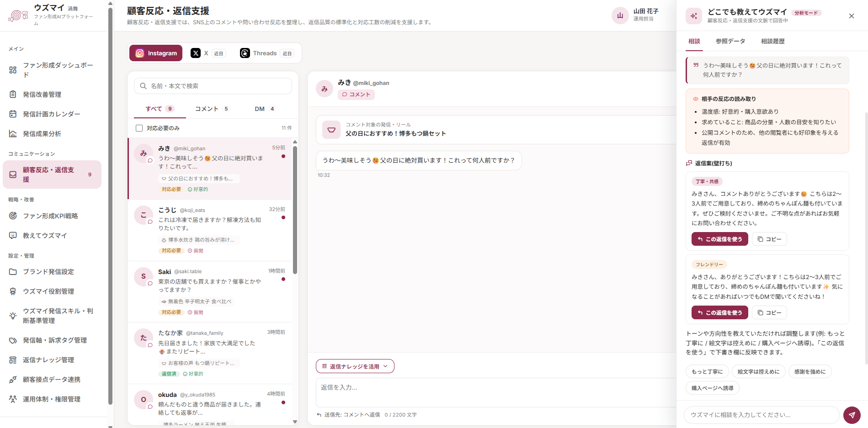Click 山田 花子 user avatar
The image size is (868, 428).
point(620,15)
